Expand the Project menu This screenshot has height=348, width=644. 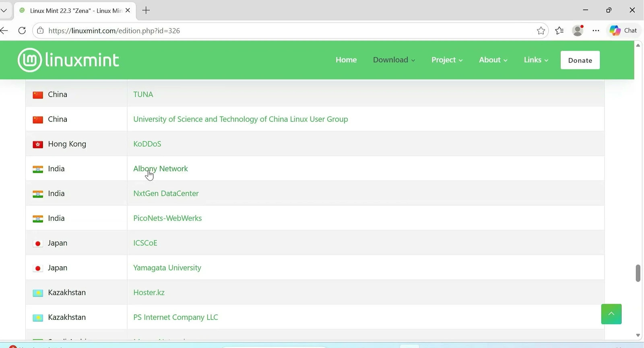pos(447,60)
